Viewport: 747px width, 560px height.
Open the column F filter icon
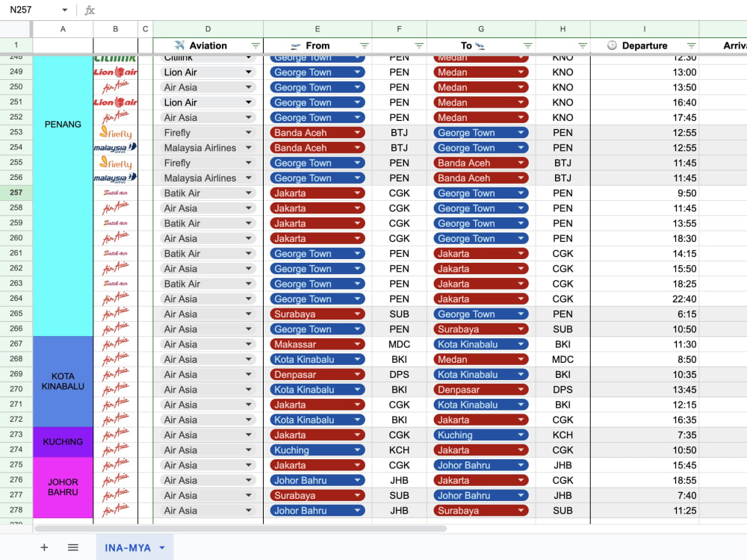419,46
